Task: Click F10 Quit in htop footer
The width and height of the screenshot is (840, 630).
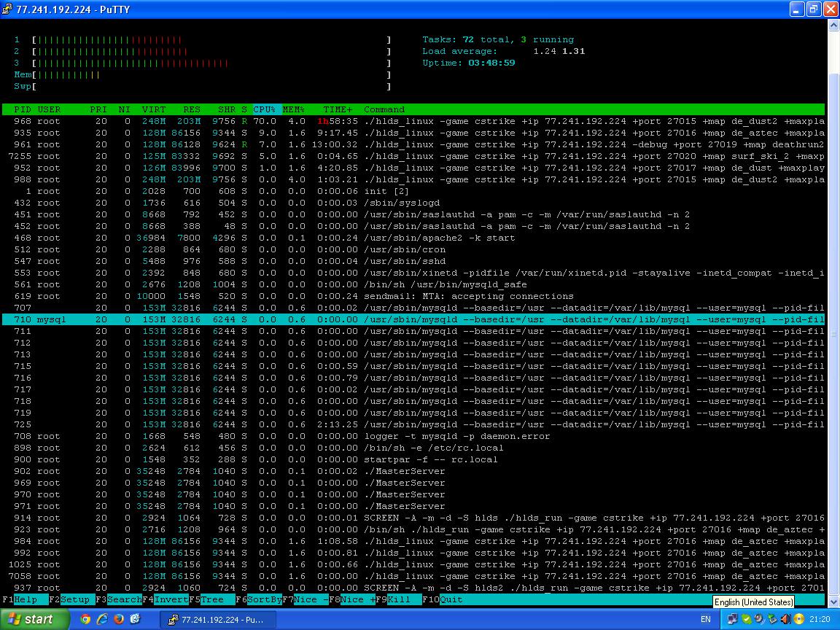Action: [x=442, y=599]
